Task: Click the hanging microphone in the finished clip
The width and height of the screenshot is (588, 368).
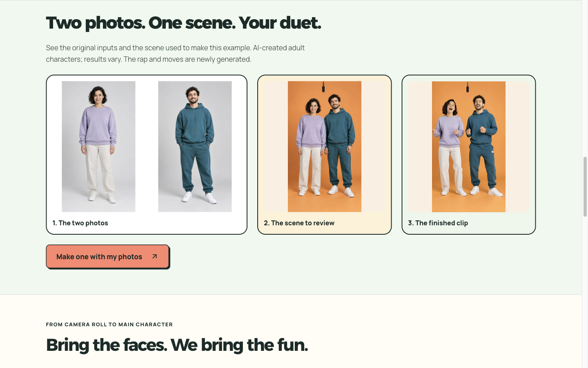Action: click(468, 87)
